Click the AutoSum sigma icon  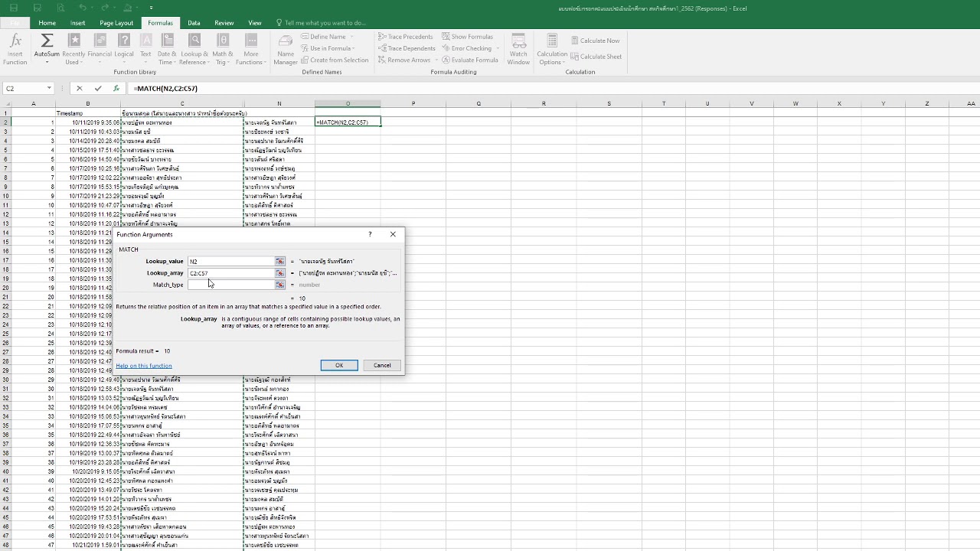(47, 41)
